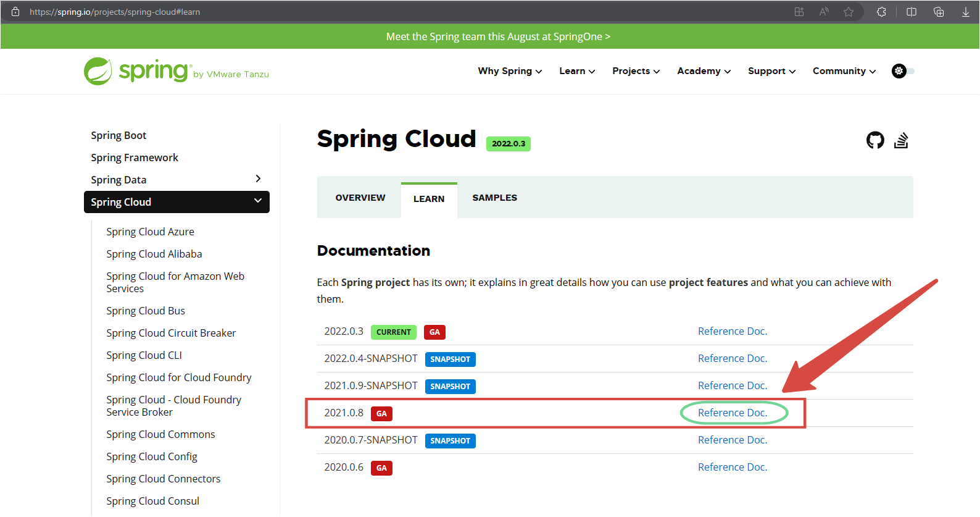Image resolution: width=980 pixels, height=517 pixels.
Task: Open Spring Cloud - Cloud Foundry Service Broker
Action: coord(173,406)
